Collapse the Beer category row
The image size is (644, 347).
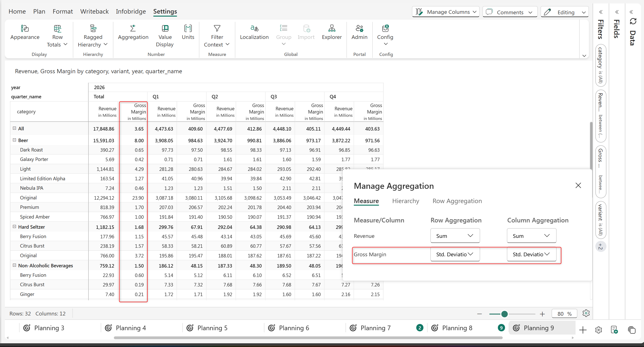(15, 140)
